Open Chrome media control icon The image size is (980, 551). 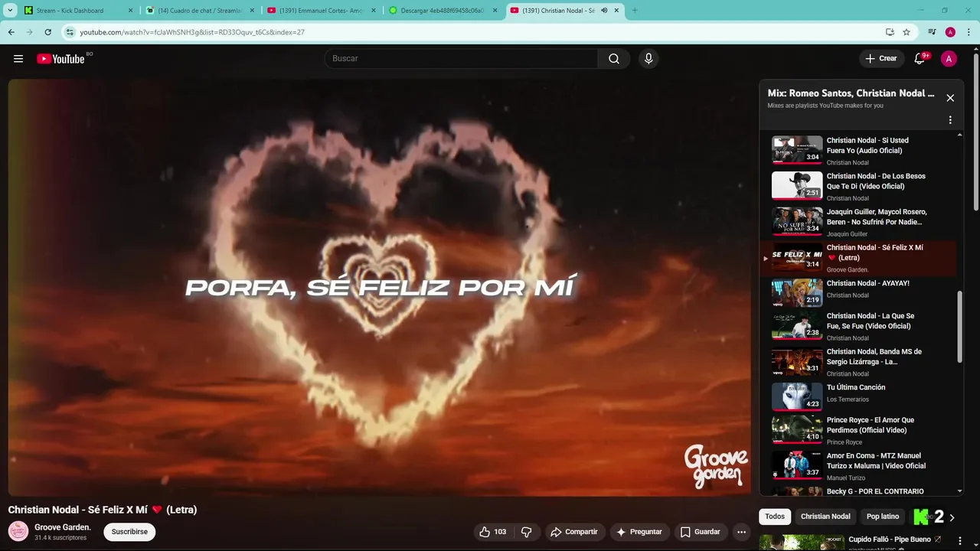(932, 32)
